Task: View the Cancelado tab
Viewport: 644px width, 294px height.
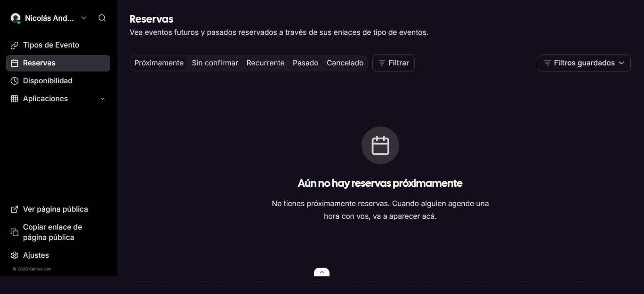Action: (345, 63)
